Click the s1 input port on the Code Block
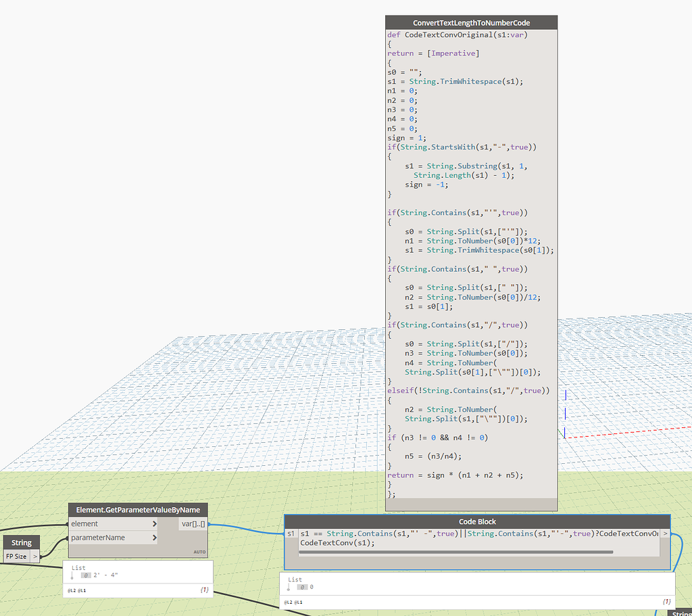The image size is (692, 616). (x=291, y=534)
